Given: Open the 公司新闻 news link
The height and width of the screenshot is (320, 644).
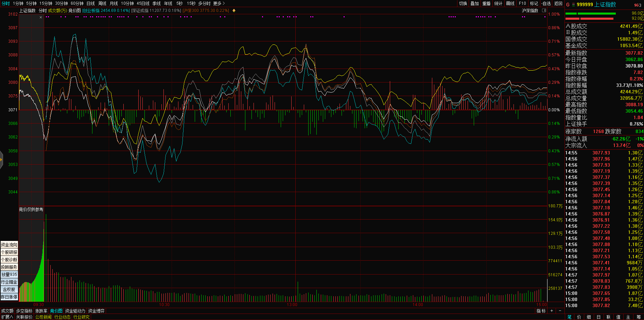Looking at the screenshot, I should 43,317.
